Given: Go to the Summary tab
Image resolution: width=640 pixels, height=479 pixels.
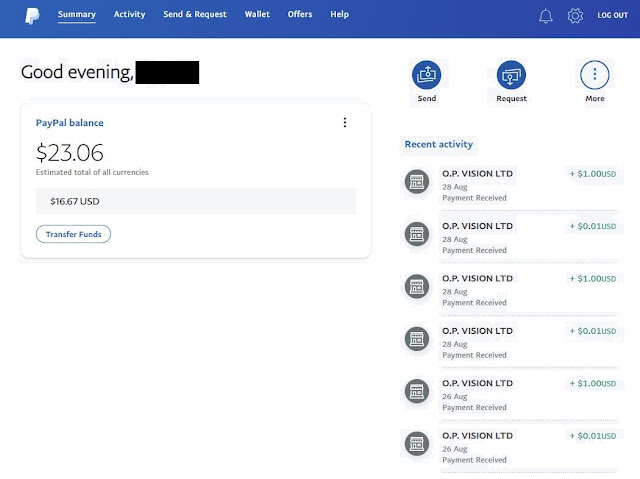Looking at the screenshot, I should pos(77,14).
